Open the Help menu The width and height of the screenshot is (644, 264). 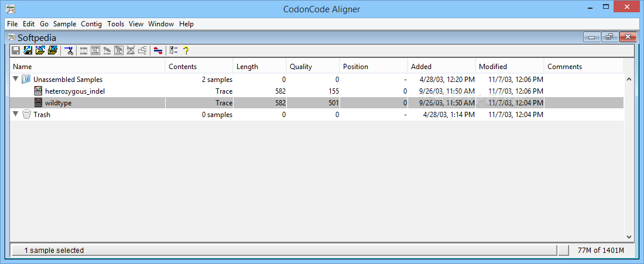(x=186, y=24)
